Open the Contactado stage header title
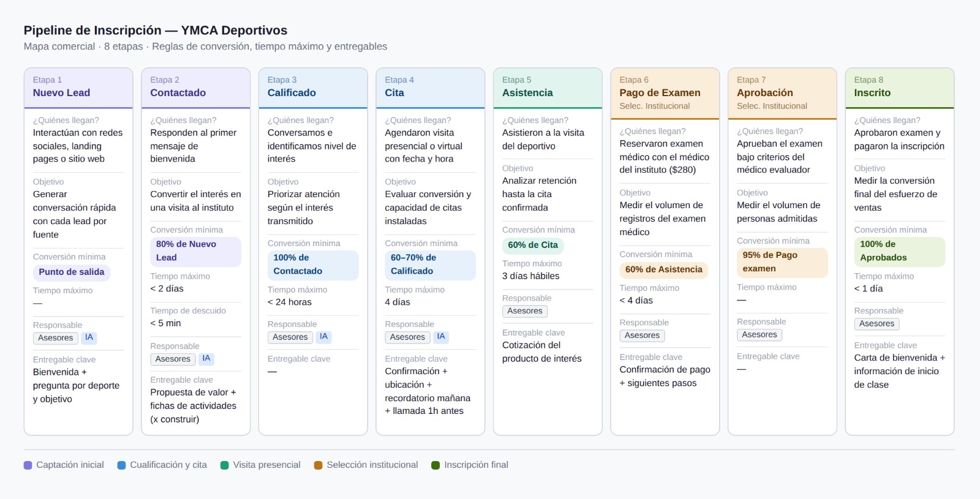The height and width of the screenshot is (499, 980). pyautogui.click(x=178, y=93)
